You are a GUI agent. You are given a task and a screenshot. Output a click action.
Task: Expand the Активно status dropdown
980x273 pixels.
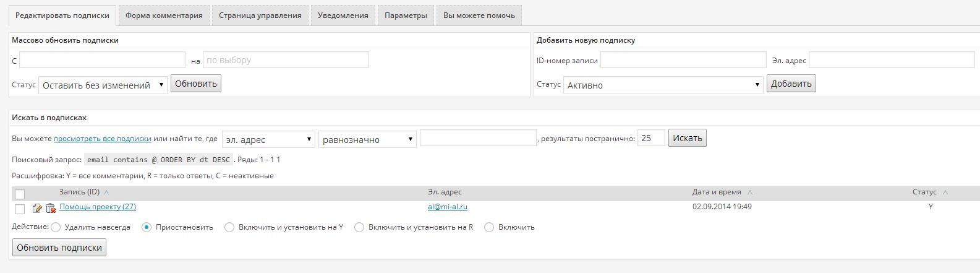click(663, 85)
